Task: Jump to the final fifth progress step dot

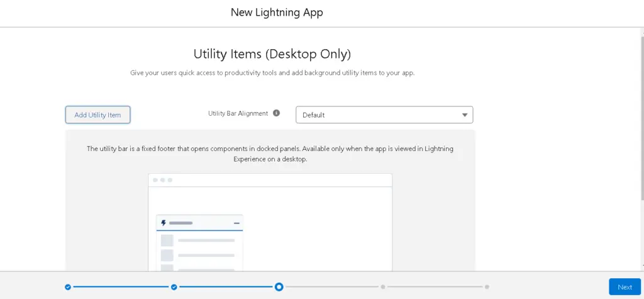Action: pyautogui.click(x=487, y=287)
